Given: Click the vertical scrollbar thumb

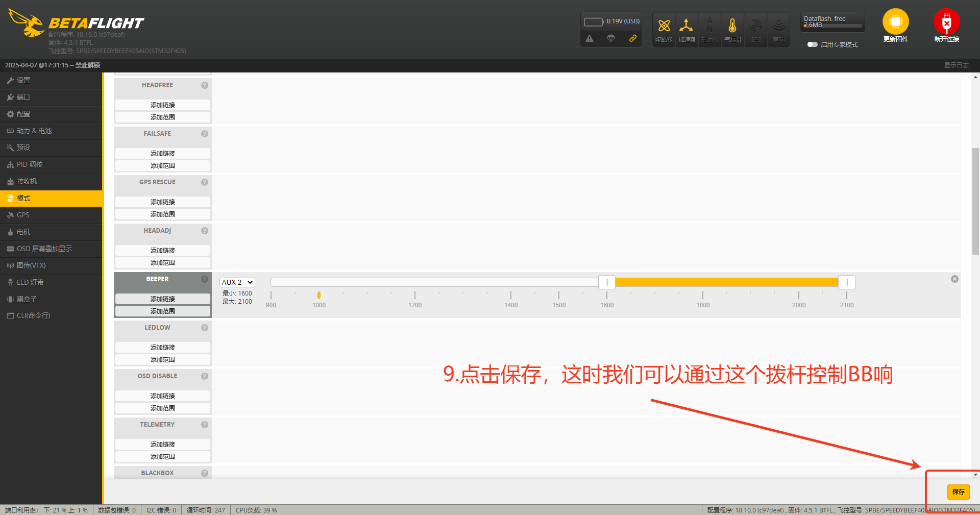Looking at the screenshot, I should pyautogui.click(x=975, y=201).
